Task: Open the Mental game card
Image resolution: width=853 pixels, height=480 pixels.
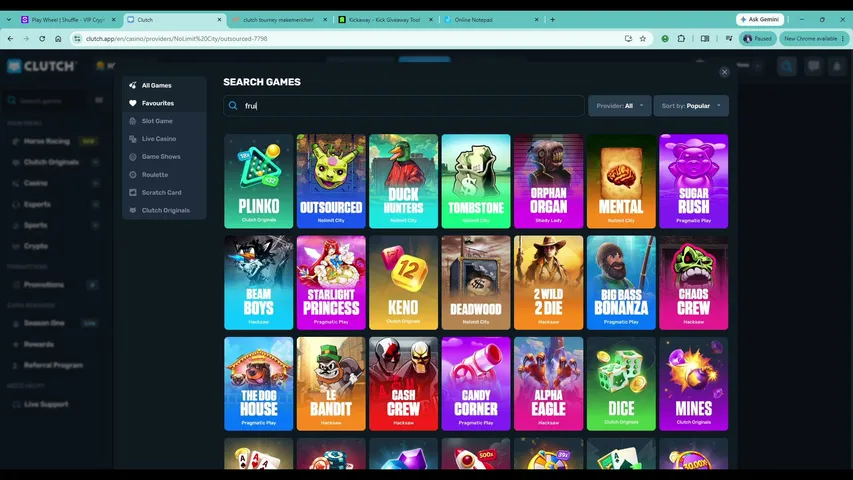Action: coord(621,181)
